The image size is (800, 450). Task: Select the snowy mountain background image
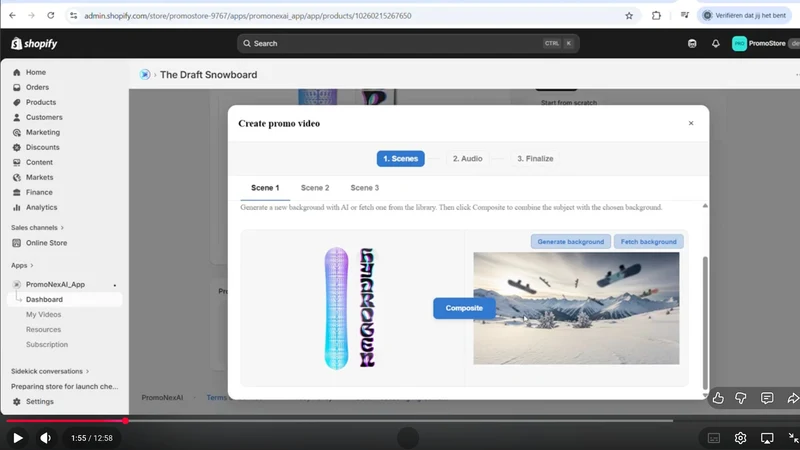pyautogui.click(x=576, y=308)
